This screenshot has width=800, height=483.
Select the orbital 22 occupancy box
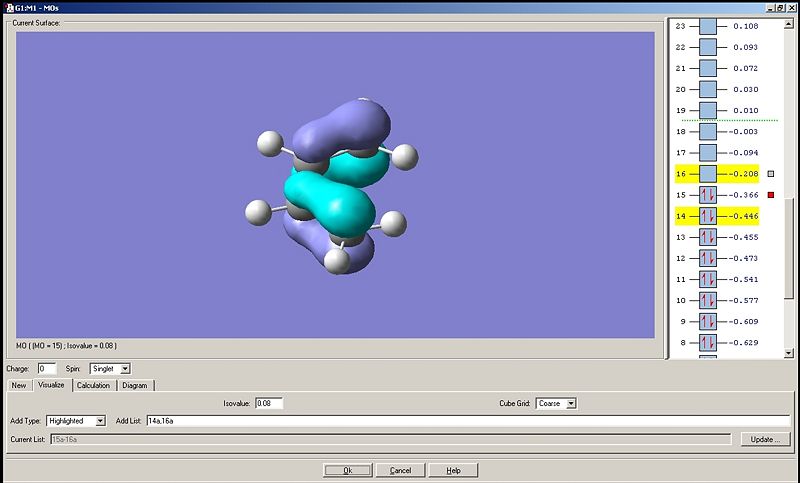pos(708,47)
